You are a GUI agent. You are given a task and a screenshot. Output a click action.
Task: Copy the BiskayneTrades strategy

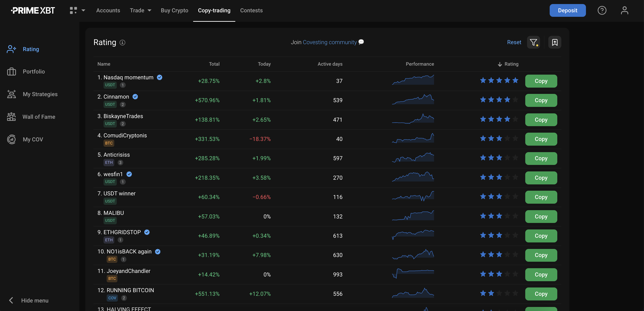tap(541, 120)
